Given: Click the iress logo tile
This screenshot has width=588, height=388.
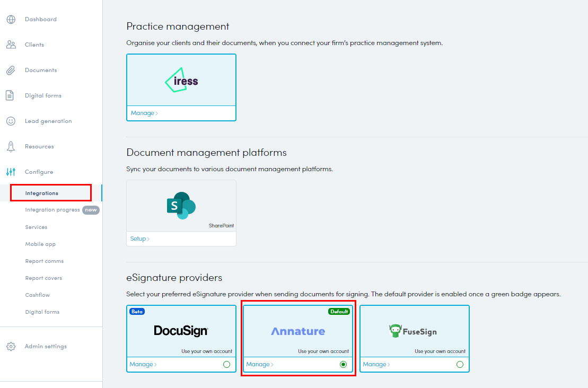Looking at the screenshot, I should (x=181, y=81).
